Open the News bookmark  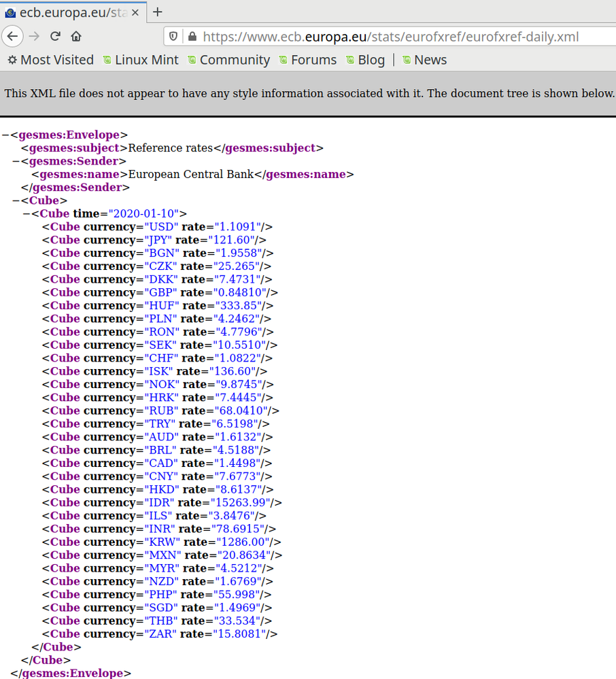coord(424,60)
